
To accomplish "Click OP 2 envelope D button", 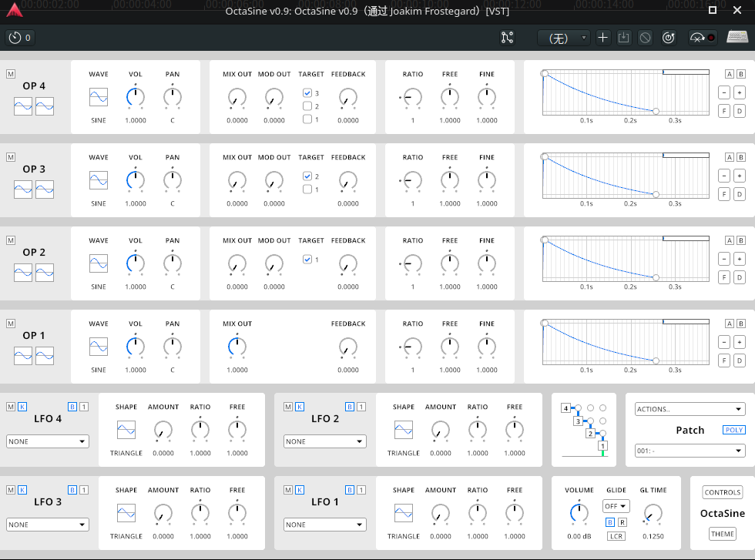I will pos(740,277).
